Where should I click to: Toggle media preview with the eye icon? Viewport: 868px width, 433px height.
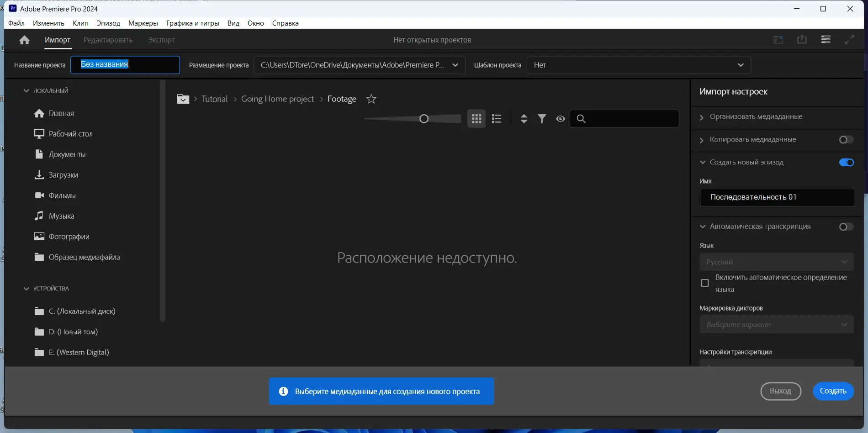click(x=561, y=119)
